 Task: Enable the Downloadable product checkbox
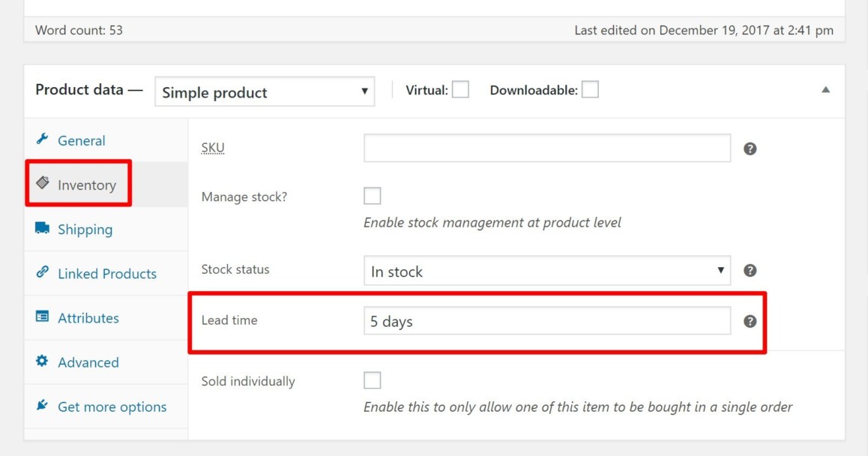point(590,90)
